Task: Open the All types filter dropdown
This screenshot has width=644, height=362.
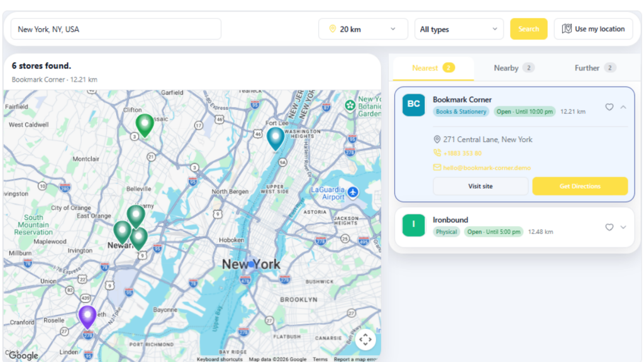Action: tap(458, 29)
